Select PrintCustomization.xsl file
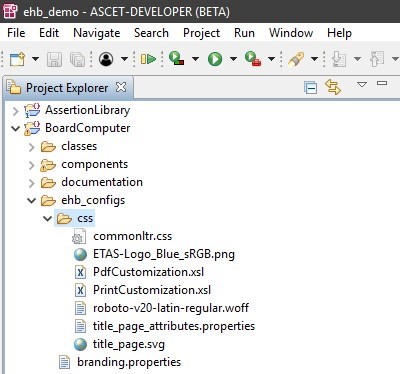400x374 pixels. [x=152, y=290]
